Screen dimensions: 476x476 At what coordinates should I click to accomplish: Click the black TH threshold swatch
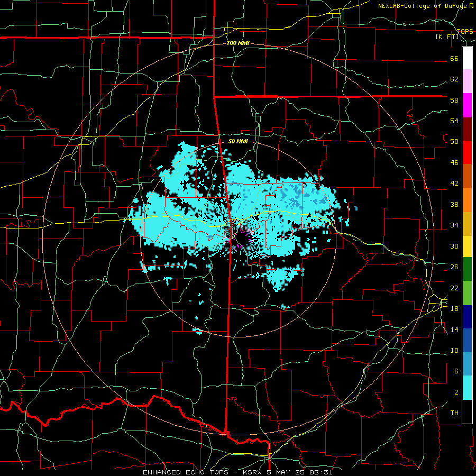click(x=467, y=411)
